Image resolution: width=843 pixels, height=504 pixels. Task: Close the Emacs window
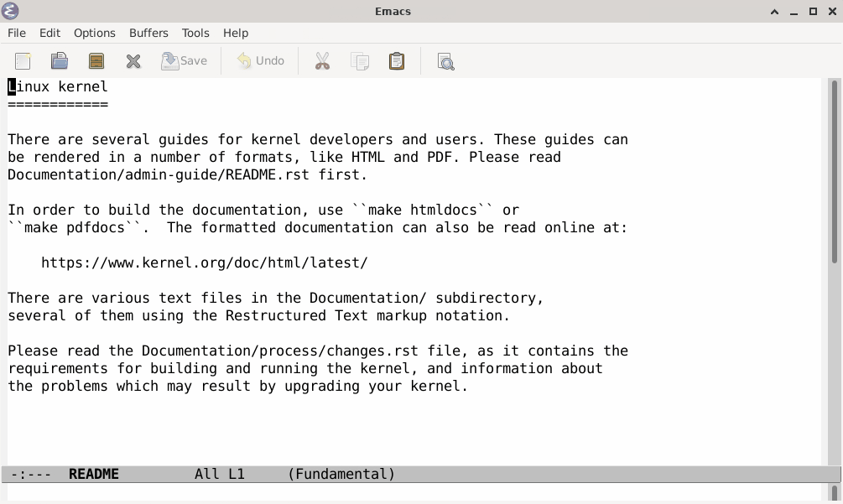pos(832,11)
